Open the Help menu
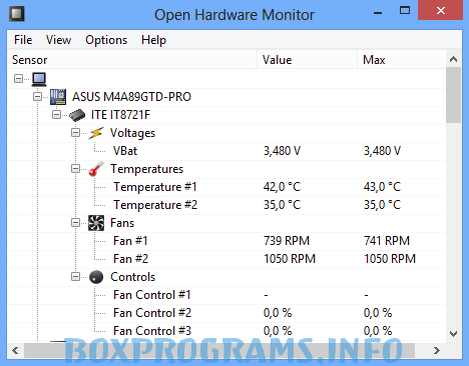469x366 pixels. click(153, 40)
